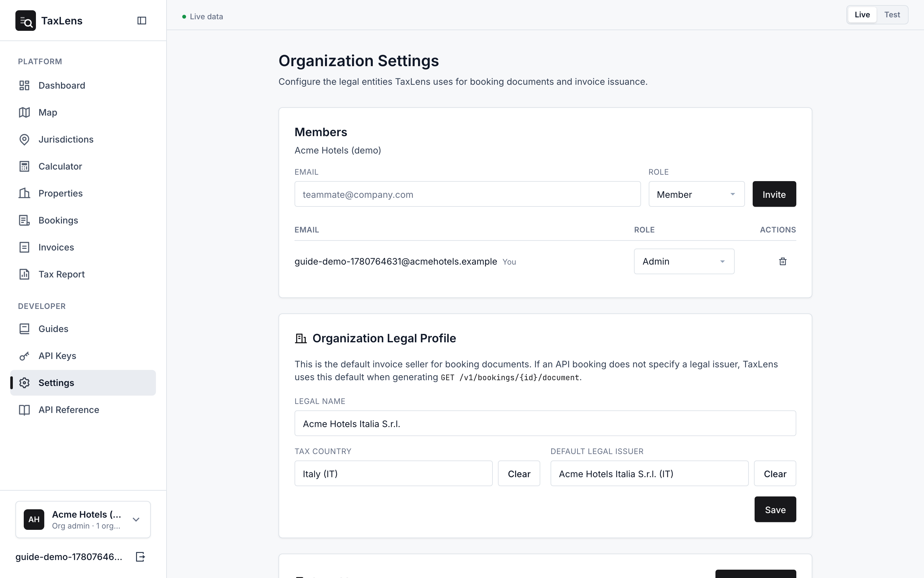
Task: Click the Dashboard grid icon
Action: (x=24, y=85)
